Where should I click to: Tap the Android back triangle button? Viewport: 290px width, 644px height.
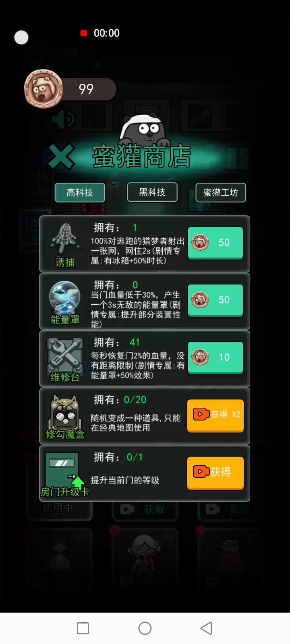206,628
